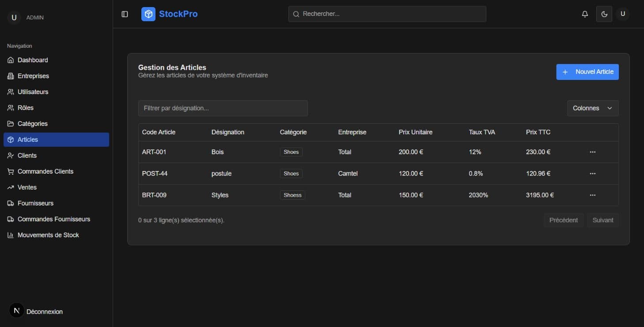The image size is (644, 327).
Task: Click the Colonnes chevron arrow
Action: 610,108
